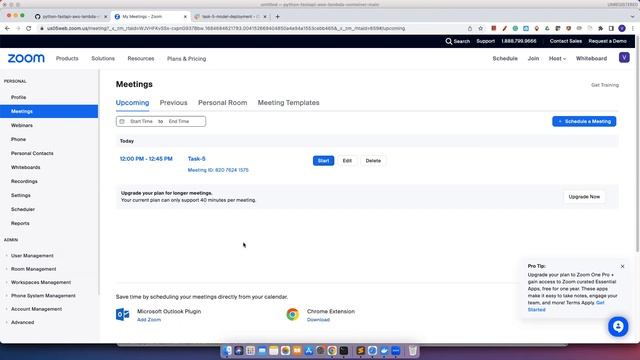Open a new browser tab
Viewport: 640px width, 360px height.
click(x=278, y=16)
